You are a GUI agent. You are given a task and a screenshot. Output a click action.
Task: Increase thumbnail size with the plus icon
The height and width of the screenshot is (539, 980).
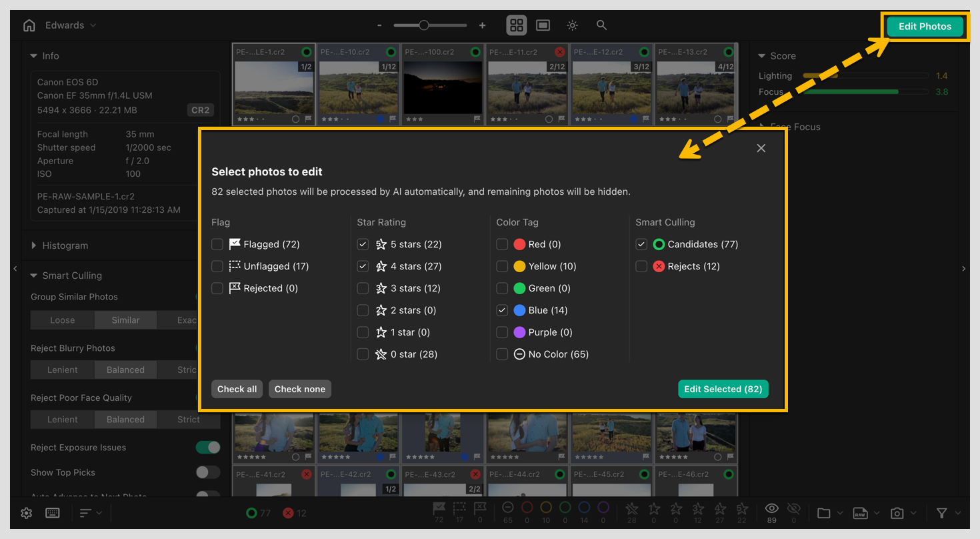click(483, 25)
